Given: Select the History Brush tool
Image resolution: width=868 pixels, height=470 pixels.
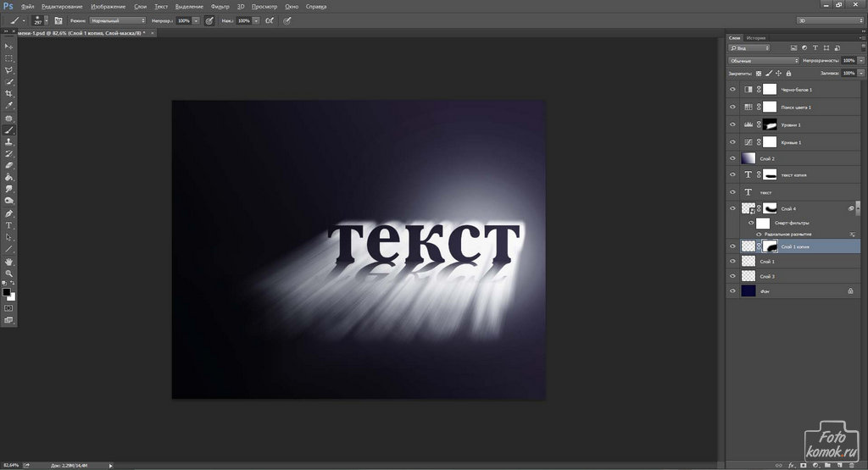Looking at the screenshot, I should click(x=8, y=154).
